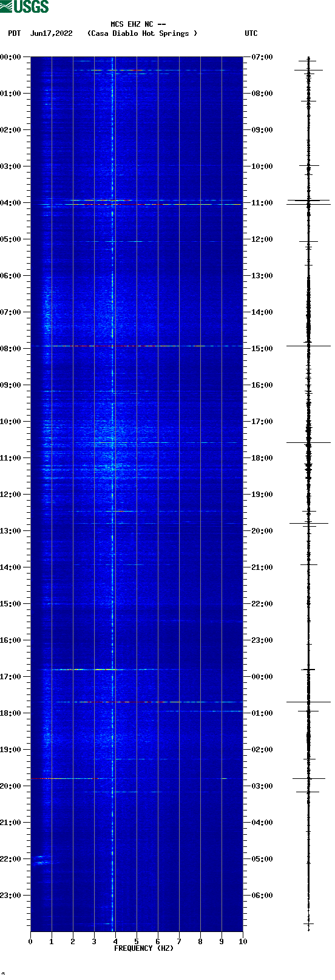Click UTC time label '05:00'
This screenshot has height=980, width=335.
coord(262,859)
